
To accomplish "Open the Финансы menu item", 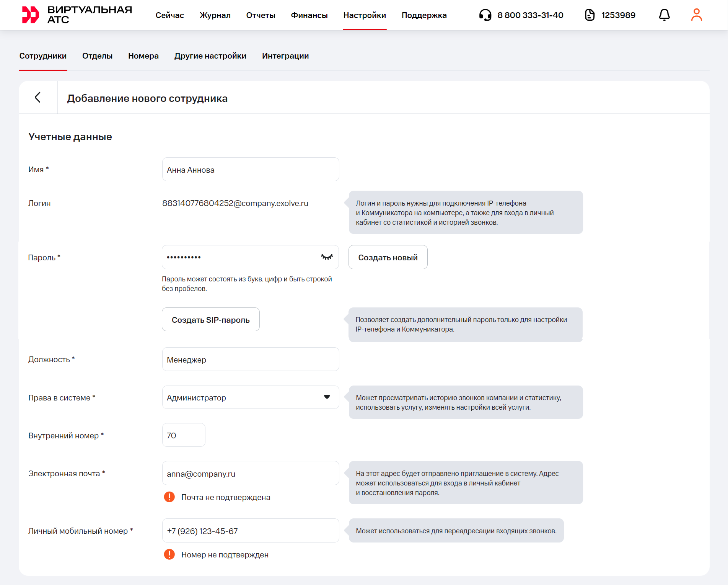I will click(309, 15).
